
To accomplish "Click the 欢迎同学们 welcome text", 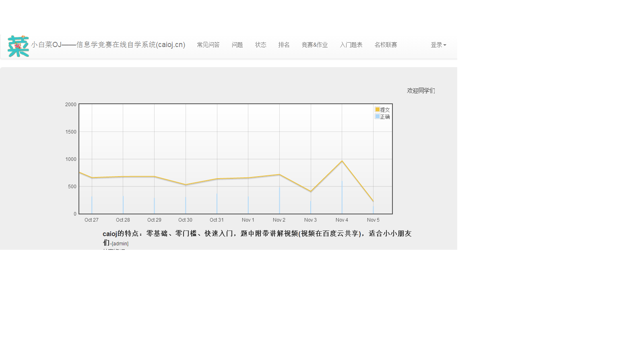I will tap(421, 91).
